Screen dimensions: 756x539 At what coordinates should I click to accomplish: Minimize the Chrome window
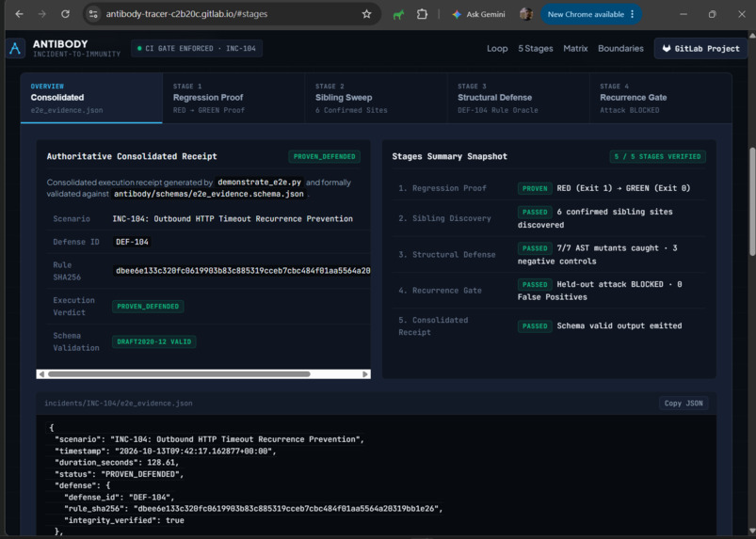point(684,14)
